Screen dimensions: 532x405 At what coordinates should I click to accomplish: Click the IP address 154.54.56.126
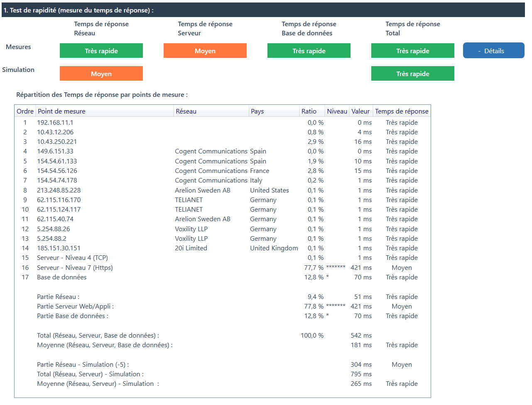pyautogui.click(x=57, y=171)
